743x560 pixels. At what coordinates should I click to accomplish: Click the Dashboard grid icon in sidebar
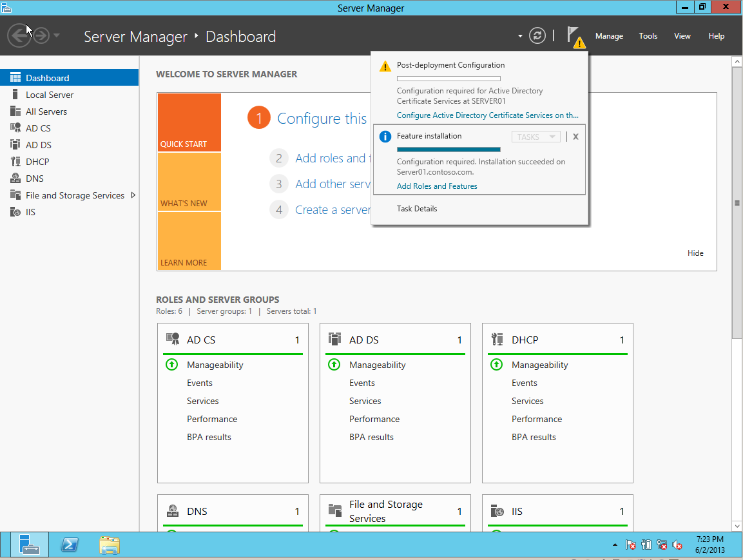(x=15, y=78)
